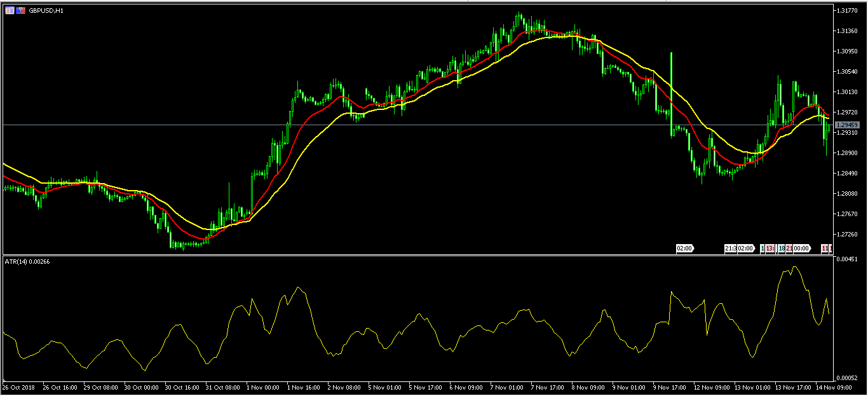Click the pink 13: news event marker
This screenshot has width=868, height=396.
coord(770,249)
